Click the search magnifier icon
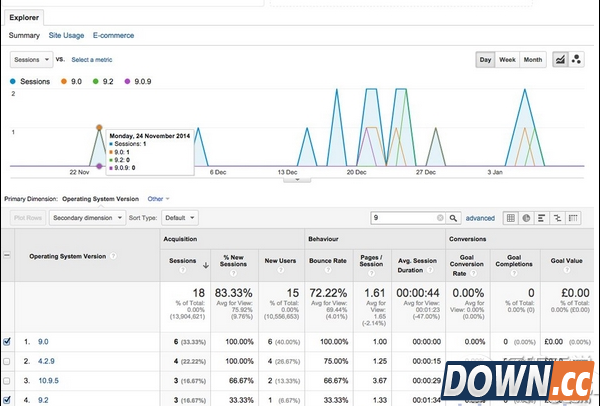The width and height of the screenshot is (600, 406). 453,217
